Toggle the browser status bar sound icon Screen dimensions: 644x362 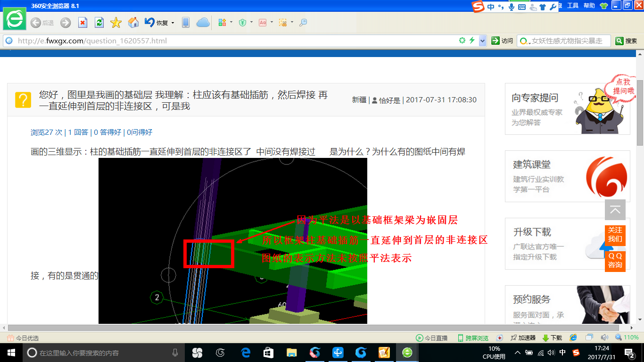(604, 337)
